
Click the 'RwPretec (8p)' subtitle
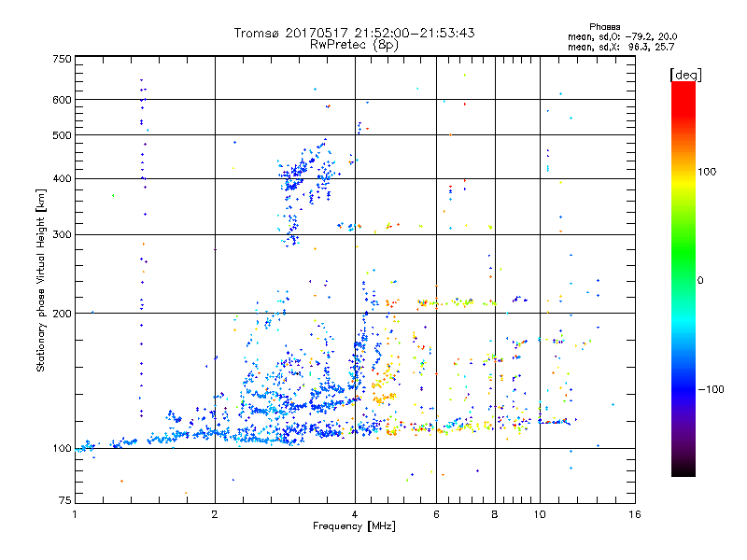click(x=354, y=45)
